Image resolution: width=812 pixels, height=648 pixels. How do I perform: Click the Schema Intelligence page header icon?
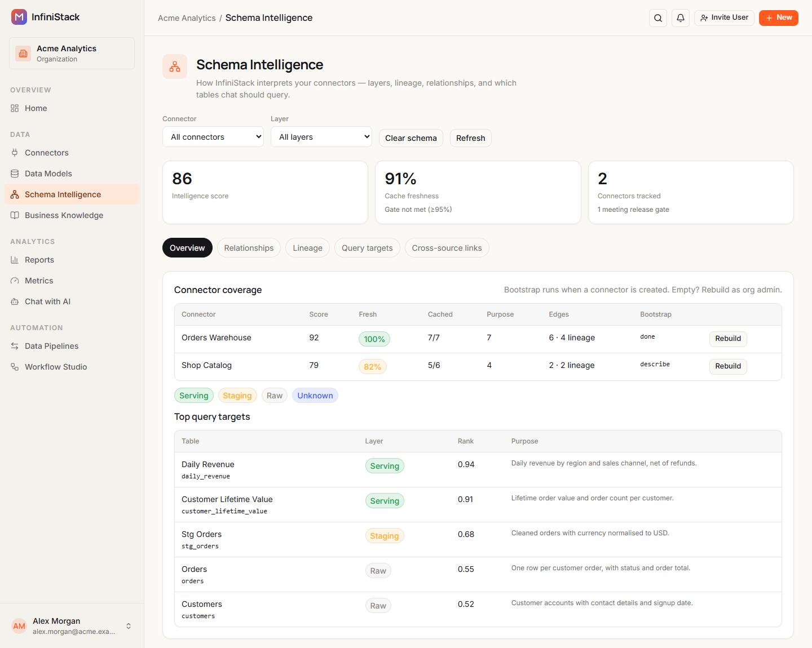pyautogui.click(x=175, y=66)
